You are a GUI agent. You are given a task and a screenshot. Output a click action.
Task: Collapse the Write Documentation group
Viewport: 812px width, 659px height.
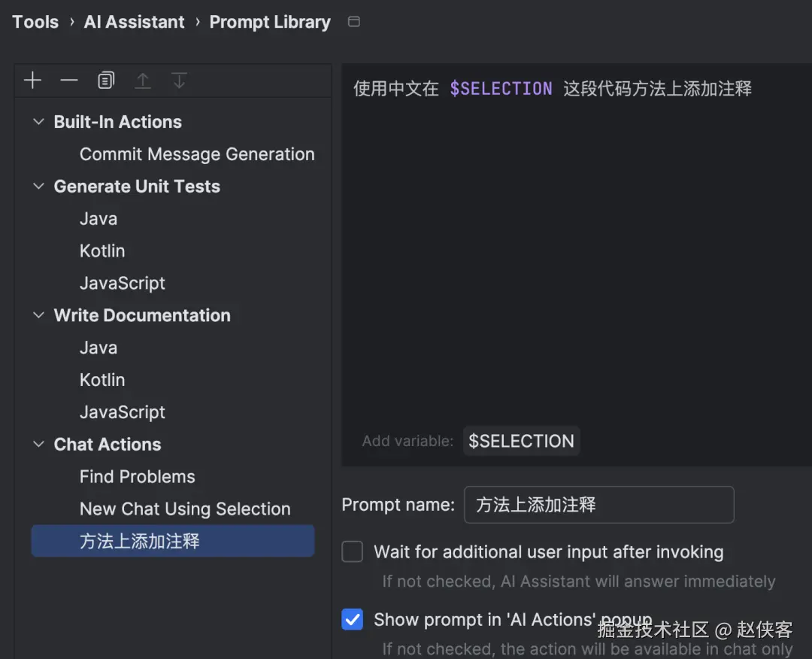click(39, 315)
